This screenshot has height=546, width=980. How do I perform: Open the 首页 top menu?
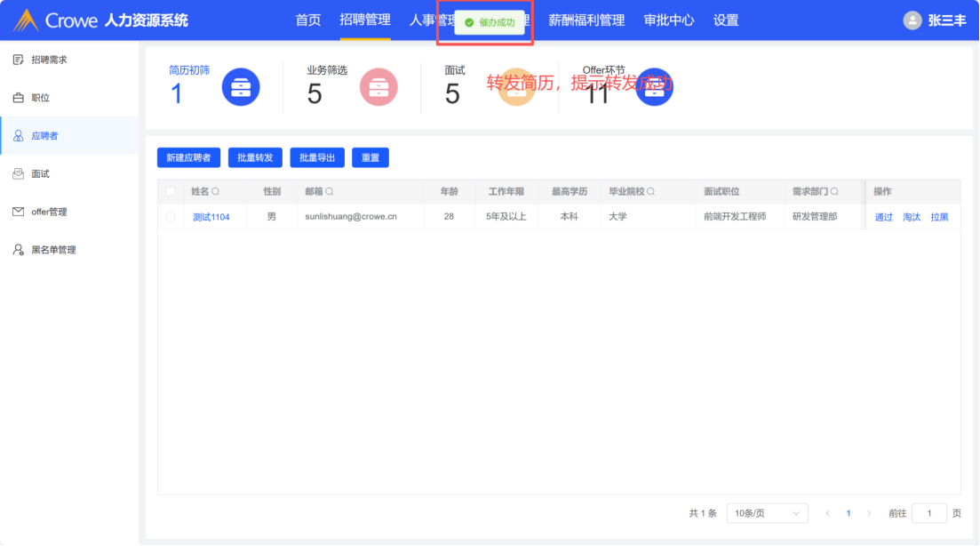point(308,20)
